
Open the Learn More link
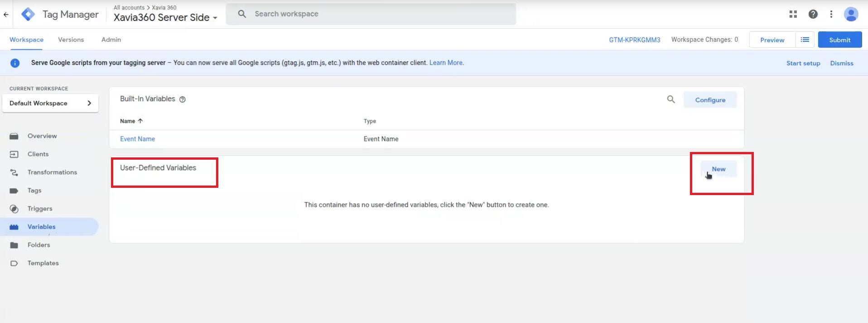tap(446, 63)
